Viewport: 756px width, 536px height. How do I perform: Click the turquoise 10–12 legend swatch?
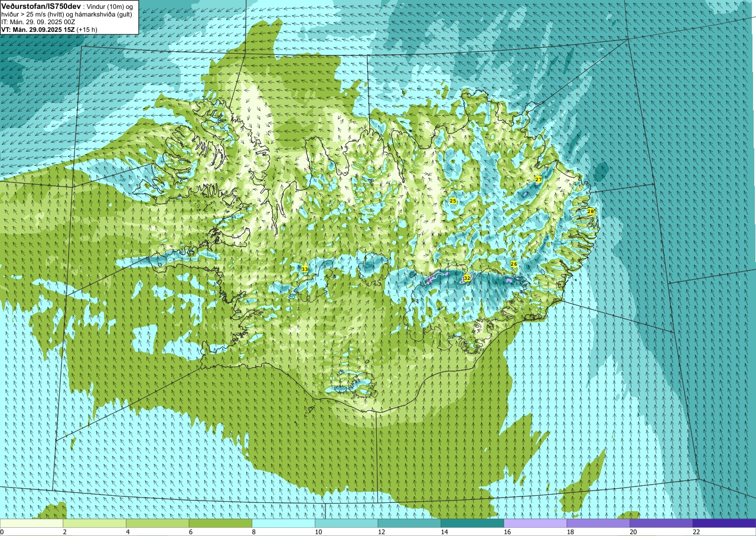pyautogui.click(x=347, y=523)
